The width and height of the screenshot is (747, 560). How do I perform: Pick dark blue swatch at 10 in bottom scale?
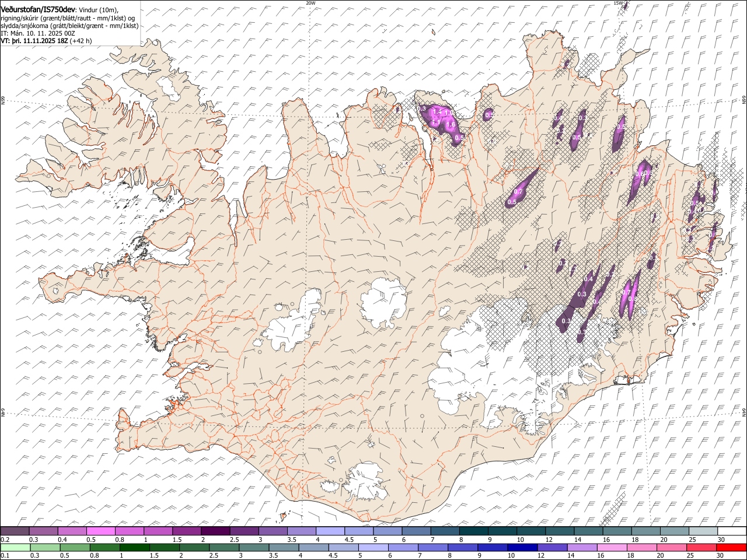(521, 548)
